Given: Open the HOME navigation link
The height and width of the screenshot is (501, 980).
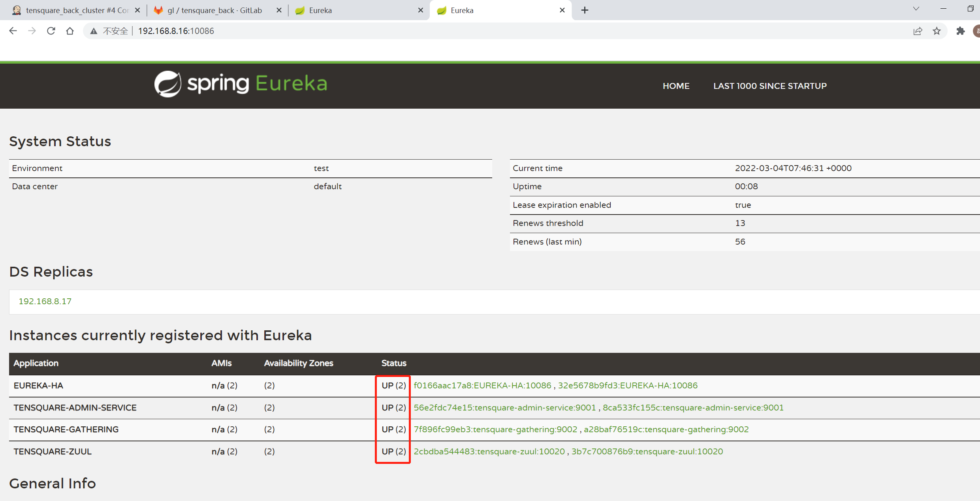Looking at the screenshot, I should [x=676, y=86].
